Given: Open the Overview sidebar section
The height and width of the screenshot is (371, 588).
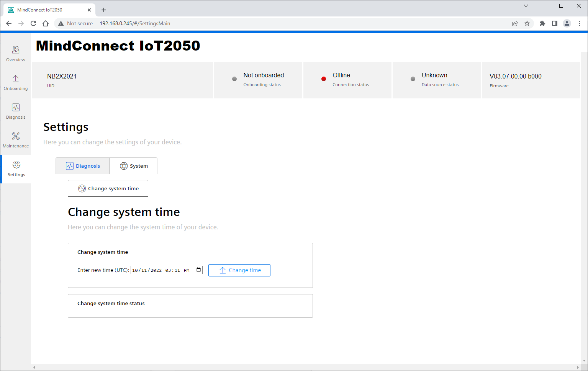Looking at the screenshot, I should point(16,54).
